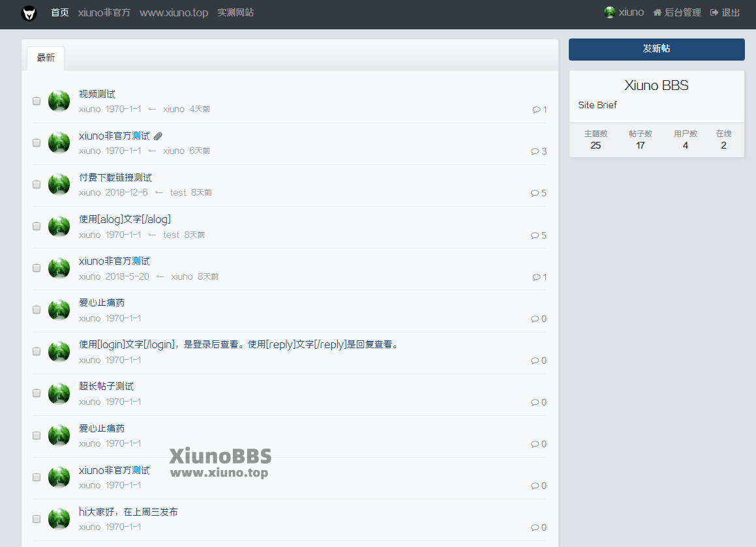Click the 6天前 reply time
The image size is (756, 547).
tap(200, 151)
